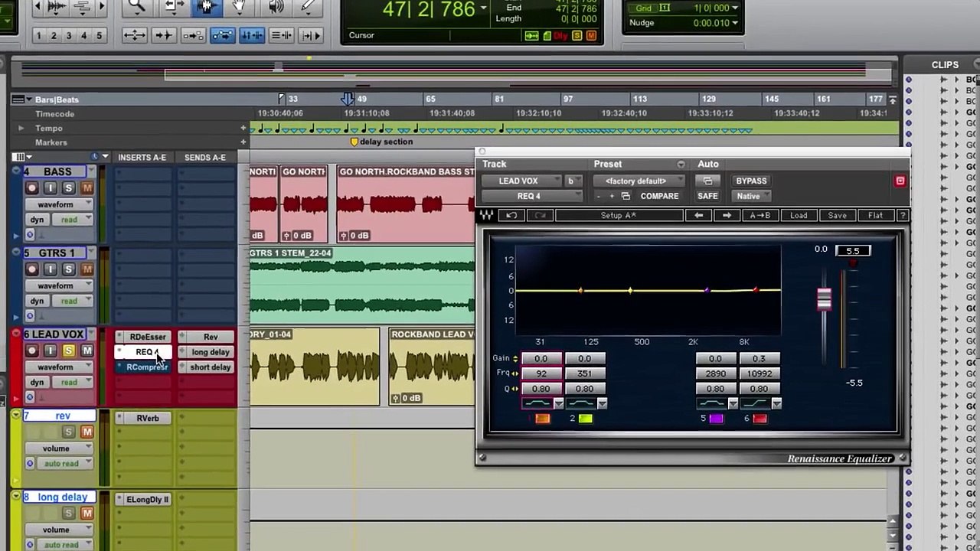Copy setup A to B

(759, 216)
